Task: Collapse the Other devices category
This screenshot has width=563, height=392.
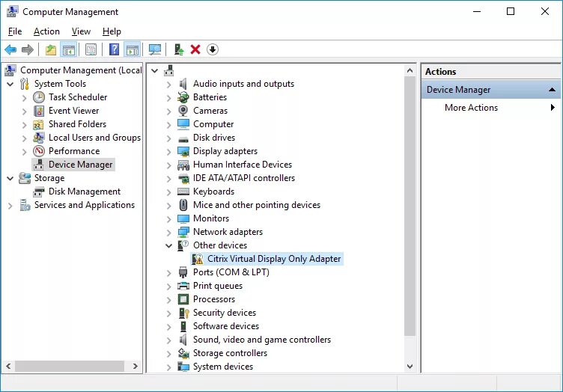Action: pos(168,245)
